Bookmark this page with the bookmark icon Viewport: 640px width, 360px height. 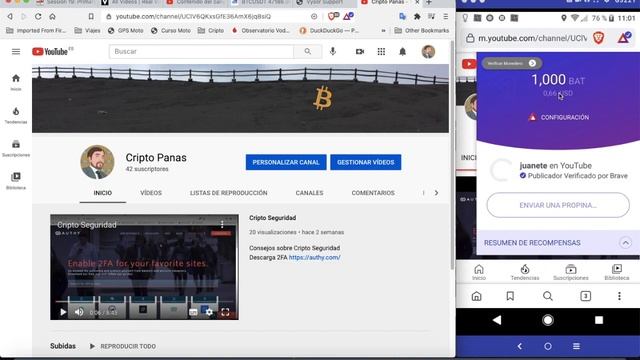click(91, 16)
